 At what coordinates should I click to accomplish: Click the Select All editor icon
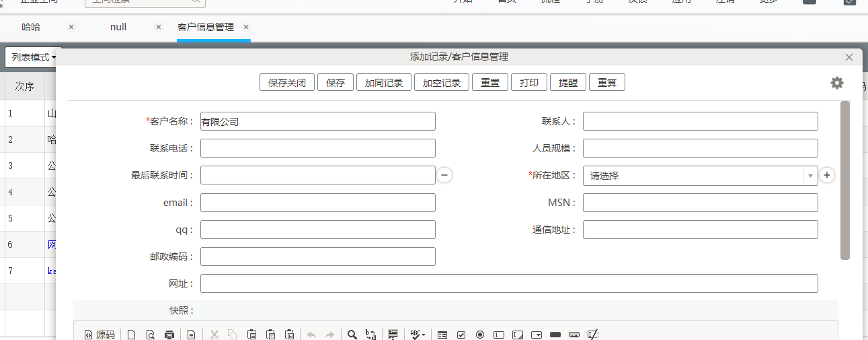pyautogui.click(x=393, y=334)
